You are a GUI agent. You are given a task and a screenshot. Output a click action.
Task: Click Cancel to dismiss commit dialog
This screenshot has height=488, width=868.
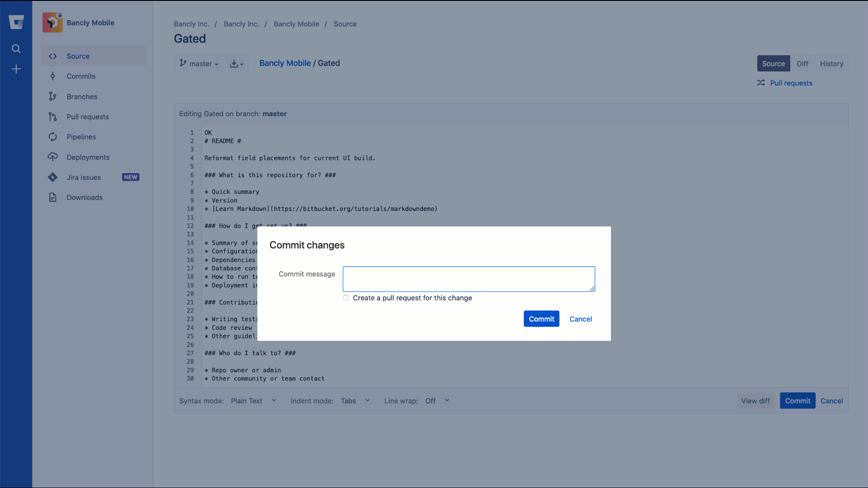(x=580, y=318)
